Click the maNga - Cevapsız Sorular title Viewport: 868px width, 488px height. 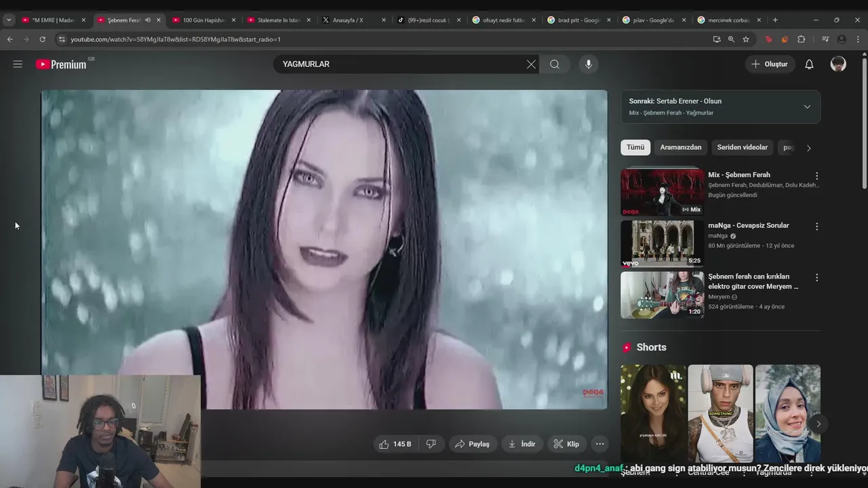749,226
